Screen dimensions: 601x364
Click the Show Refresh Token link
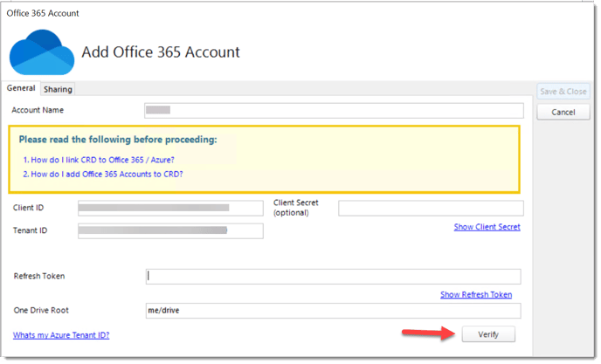tap(477, 295)
